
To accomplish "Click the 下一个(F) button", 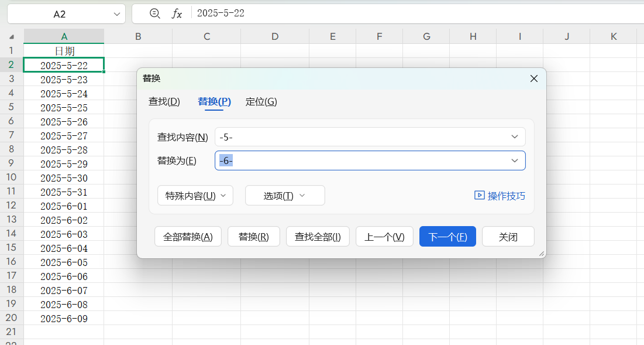I will click(447, 236).
